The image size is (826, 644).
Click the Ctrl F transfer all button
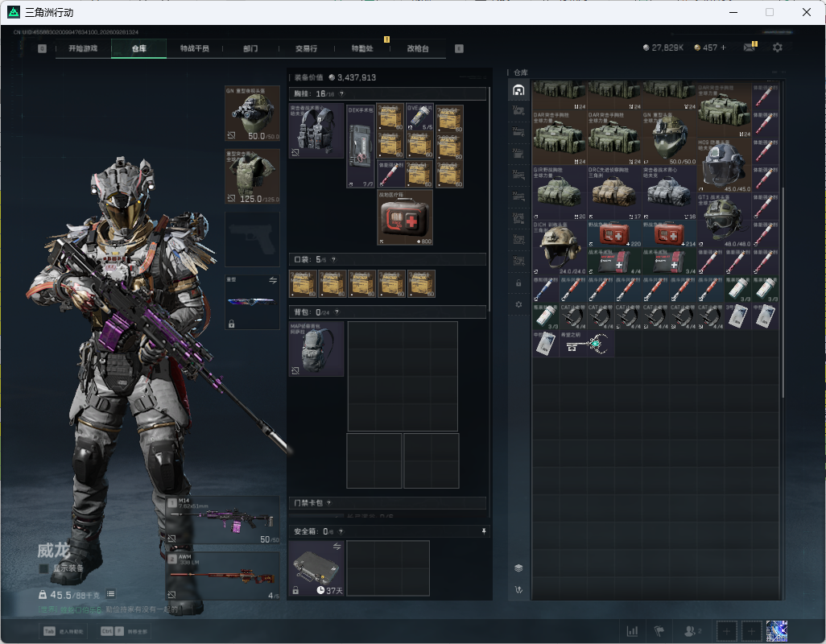pyautogui.click(x=124, y=631)
